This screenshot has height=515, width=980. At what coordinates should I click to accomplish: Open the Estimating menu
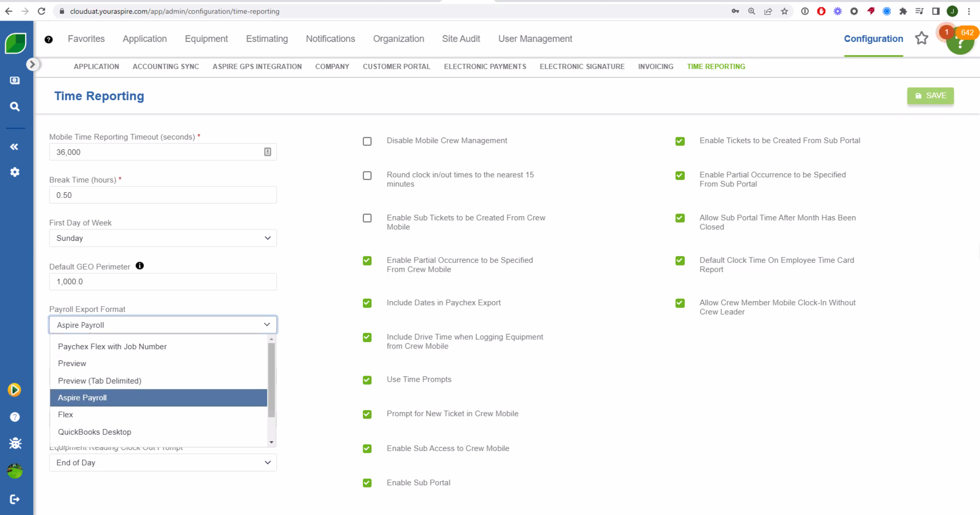(x=267, y=39)
